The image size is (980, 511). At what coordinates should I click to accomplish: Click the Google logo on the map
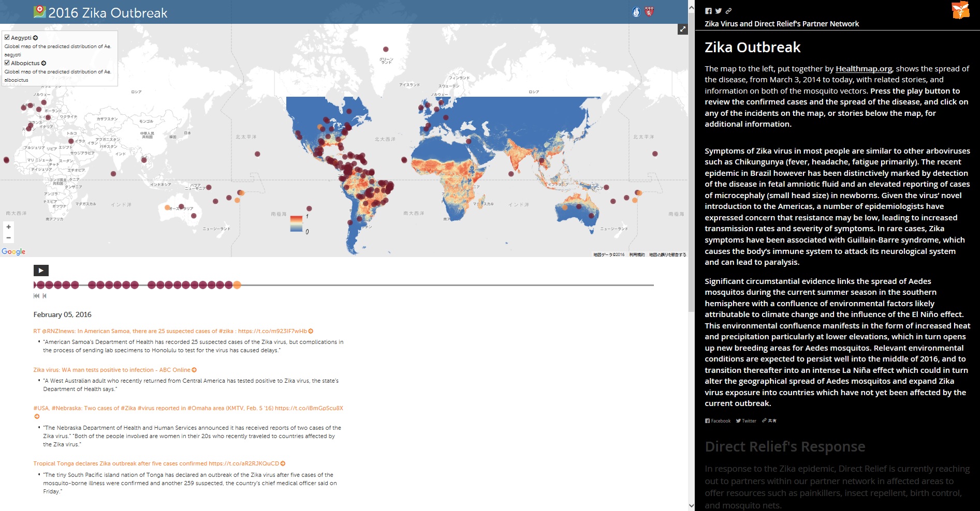point(14,252)
